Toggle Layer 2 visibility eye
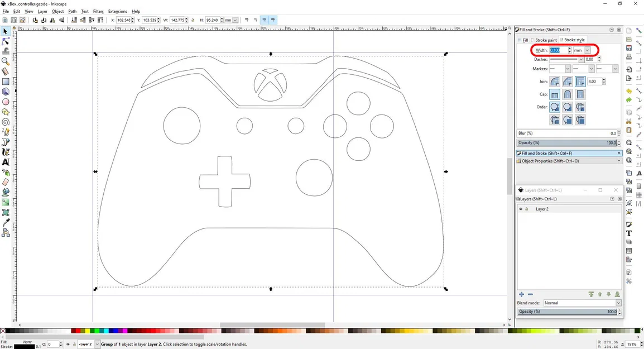Image resolution: width=644 pixels, height=349 pixels. coord(520,209)
